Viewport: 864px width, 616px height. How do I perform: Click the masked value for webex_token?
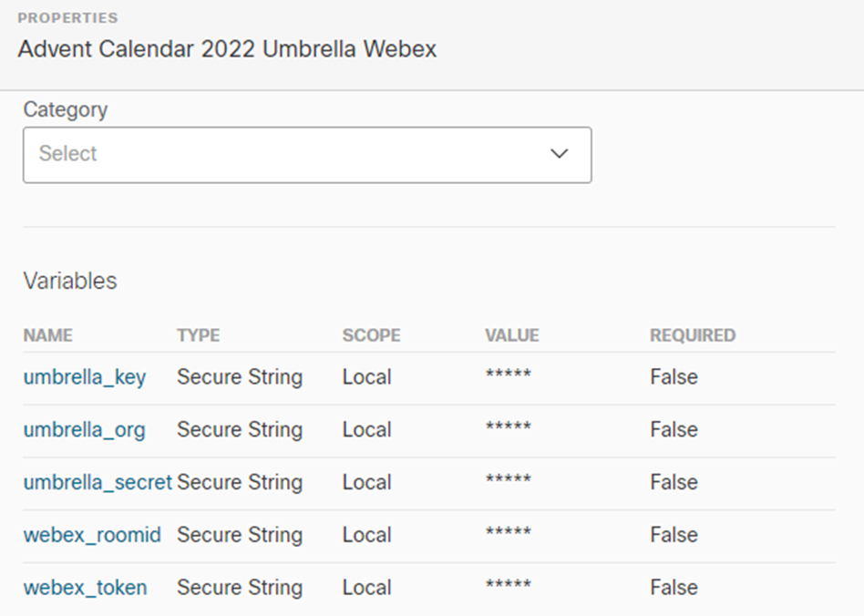pos(508,588)
